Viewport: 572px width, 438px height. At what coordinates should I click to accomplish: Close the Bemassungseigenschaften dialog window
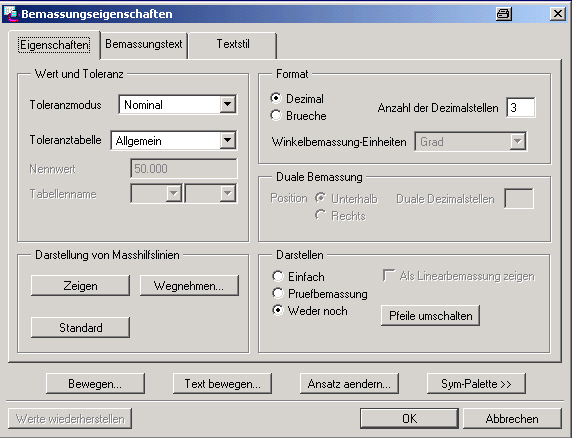point(557,14)
